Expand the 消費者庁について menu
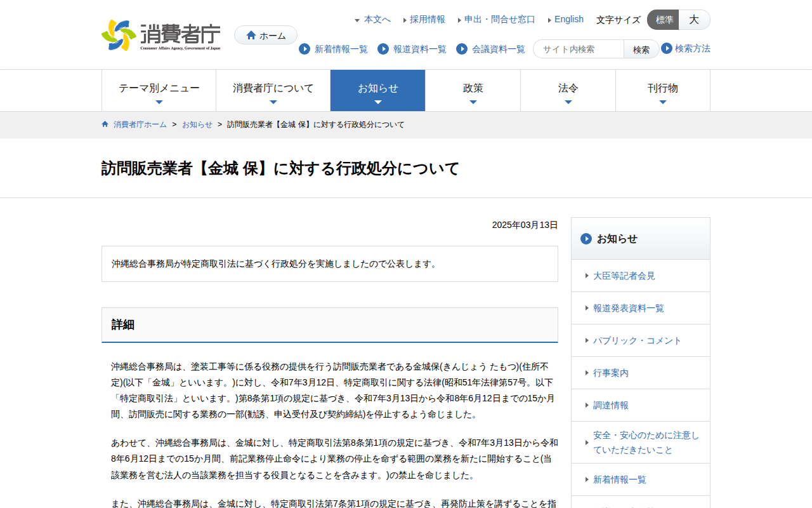This screenshot has width=812, height=508. point(273,91)
